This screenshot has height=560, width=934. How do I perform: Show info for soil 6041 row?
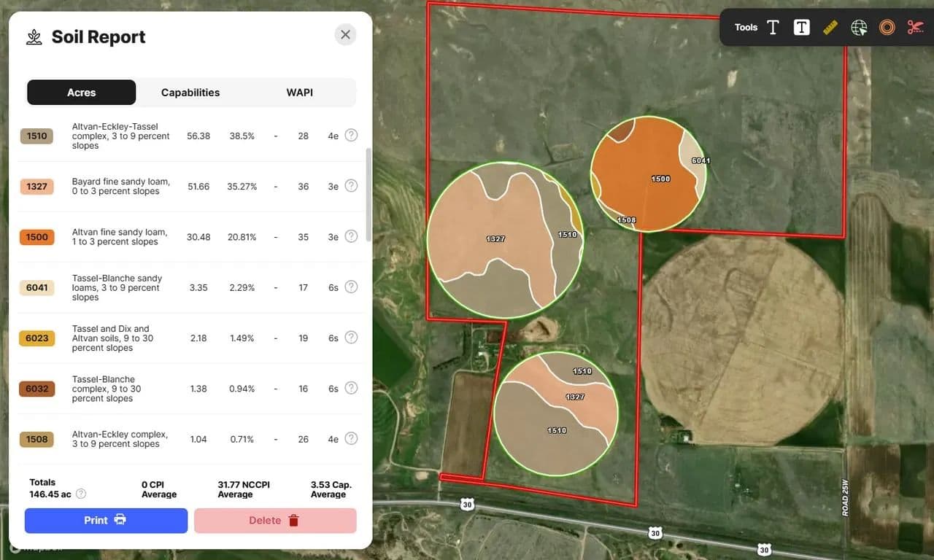[351, 287]
